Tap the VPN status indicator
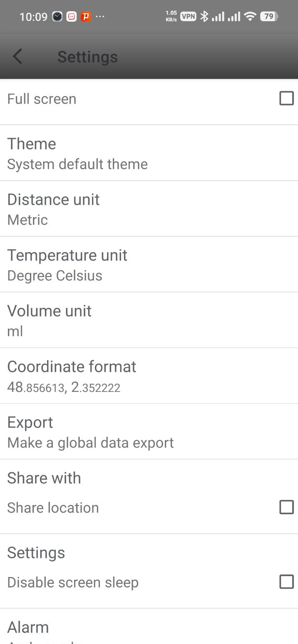The width and height of the screenshot is (298, 644). pyautogui.click(x=188, y=17)
